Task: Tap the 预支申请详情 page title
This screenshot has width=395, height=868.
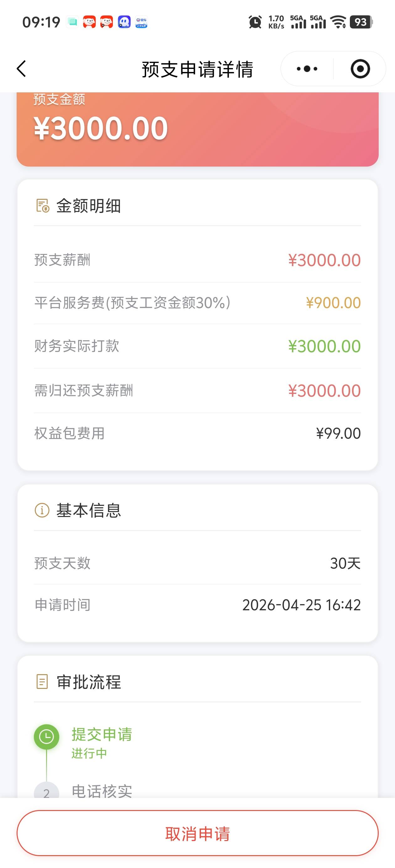Action: pos(197,69)
